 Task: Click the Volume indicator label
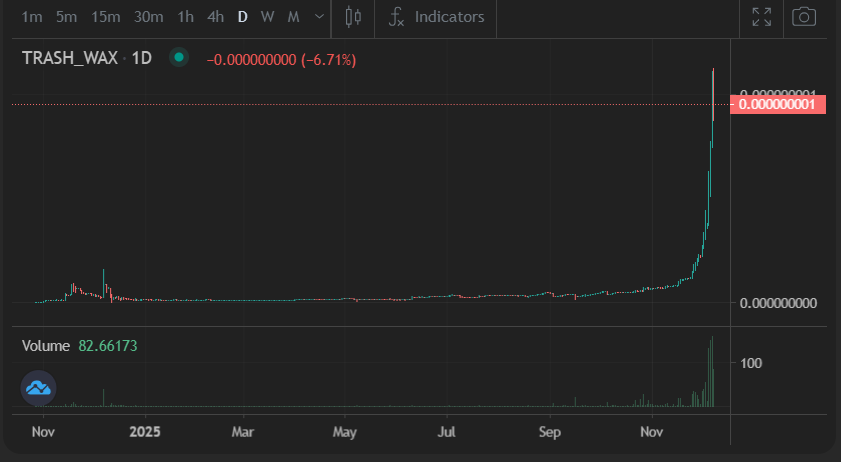[46, 346]
